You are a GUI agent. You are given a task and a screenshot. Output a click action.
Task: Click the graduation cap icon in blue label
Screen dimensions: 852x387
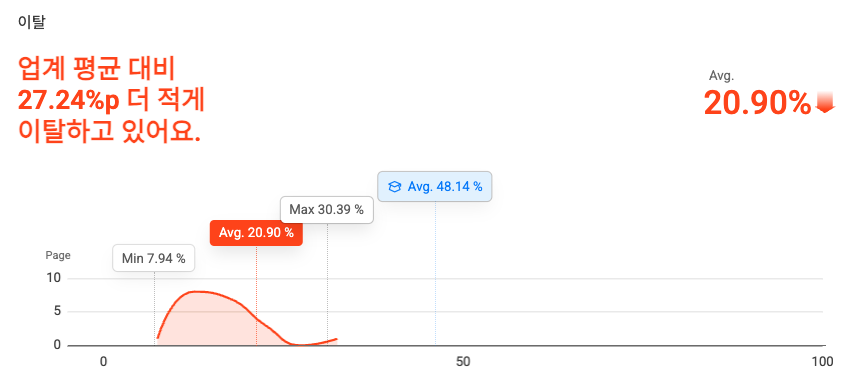(394, 187)
